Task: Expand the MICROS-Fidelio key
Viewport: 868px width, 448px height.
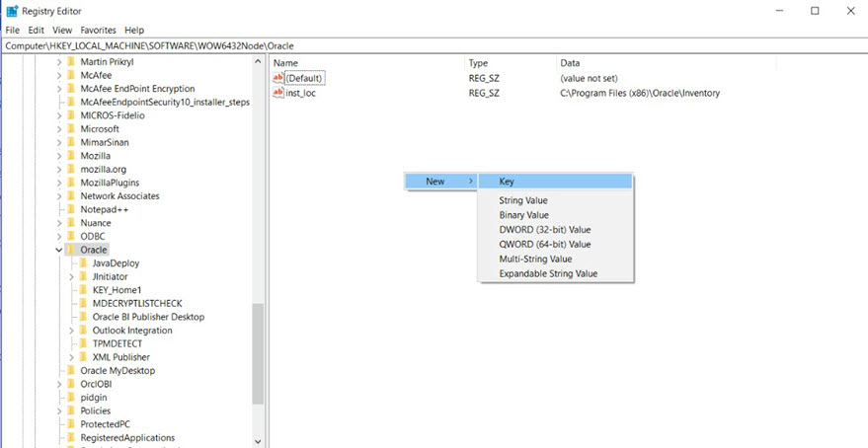Action: pos(59,115)
